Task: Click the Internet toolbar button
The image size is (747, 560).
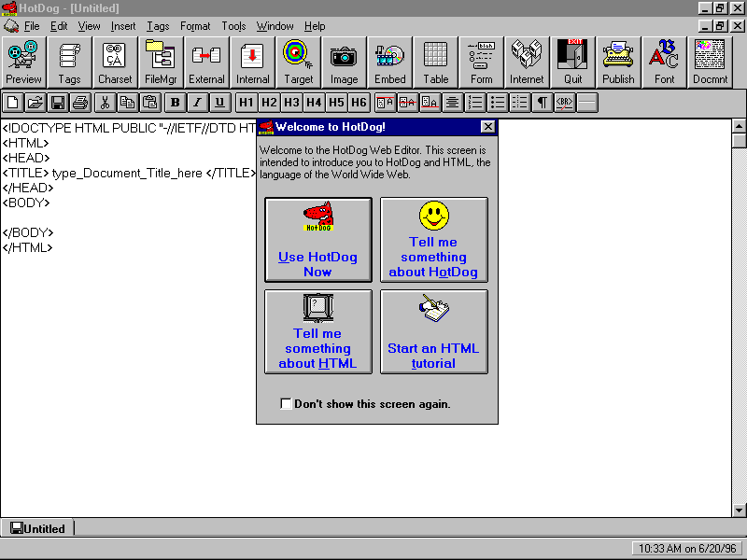Action: click(527, 63)
